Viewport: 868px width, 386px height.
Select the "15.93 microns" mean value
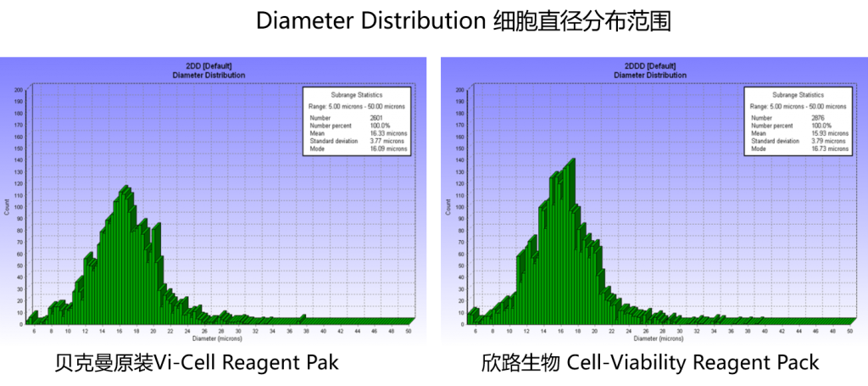point(829,133)
